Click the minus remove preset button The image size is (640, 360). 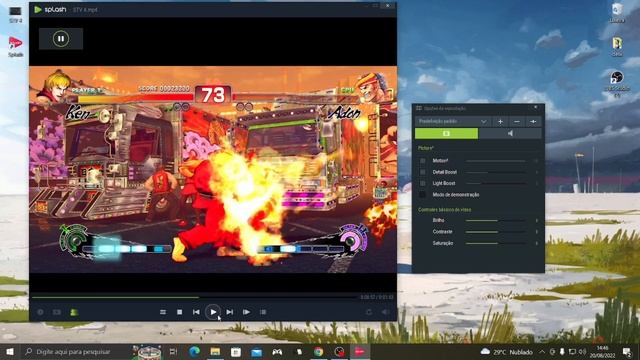click(517, 121)
